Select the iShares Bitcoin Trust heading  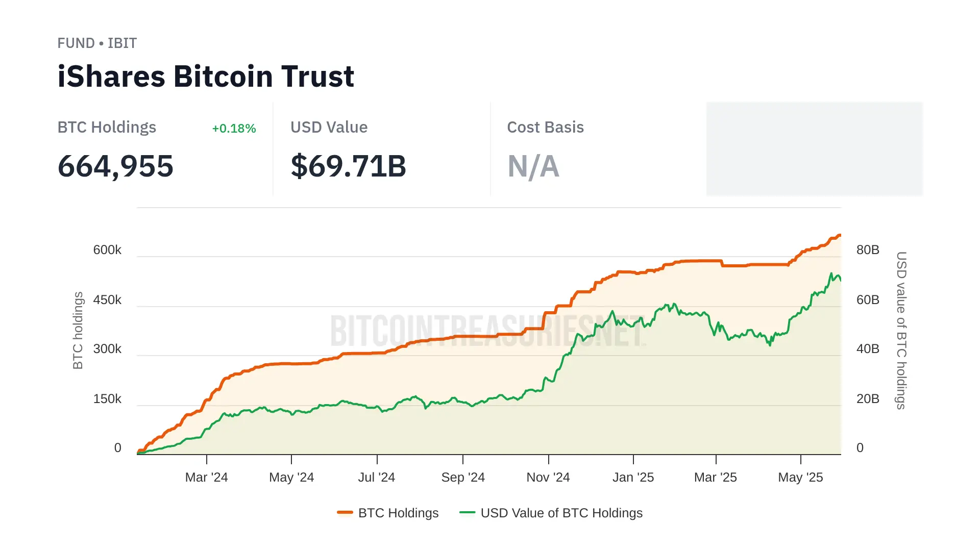(206, 77)
